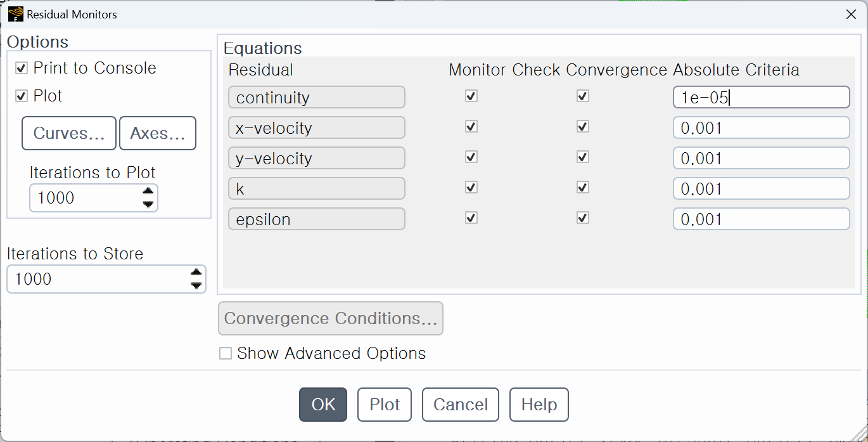Viewport: 868px width, 442px height.
Task: Click the OK button
Action: [323, 405]
